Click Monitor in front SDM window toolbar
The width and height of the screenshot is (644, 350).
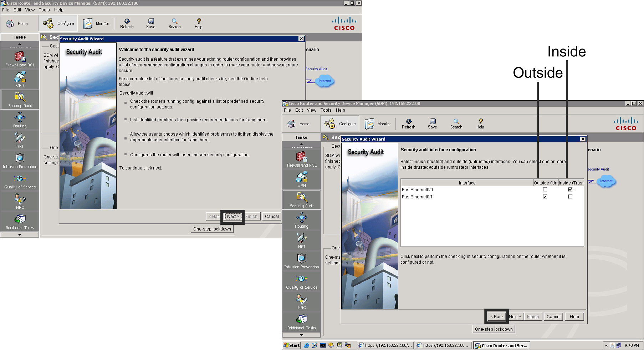coord(378,124)
